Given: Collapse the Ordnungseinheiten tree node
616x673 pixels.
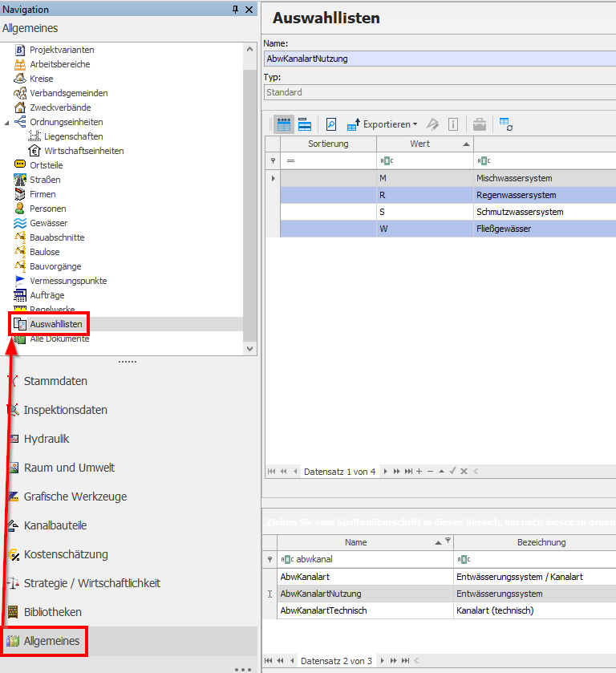Looking at the screenshot, I should 7,122.
